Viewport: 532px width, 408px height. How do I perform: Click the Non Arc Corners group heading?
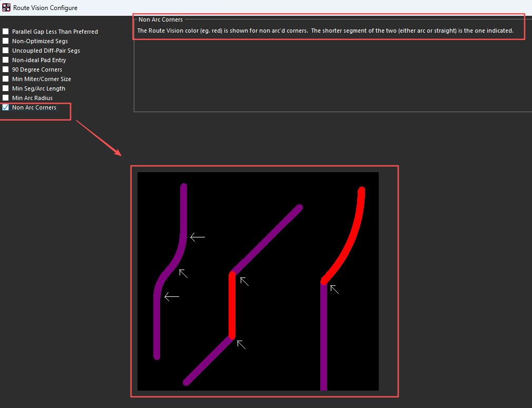(x=160, y=19)
